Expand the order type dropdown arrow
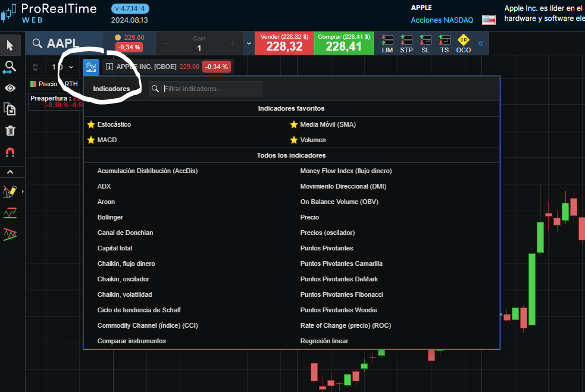The height and width of the screenshot is (392, 585). tap(249, 43)
